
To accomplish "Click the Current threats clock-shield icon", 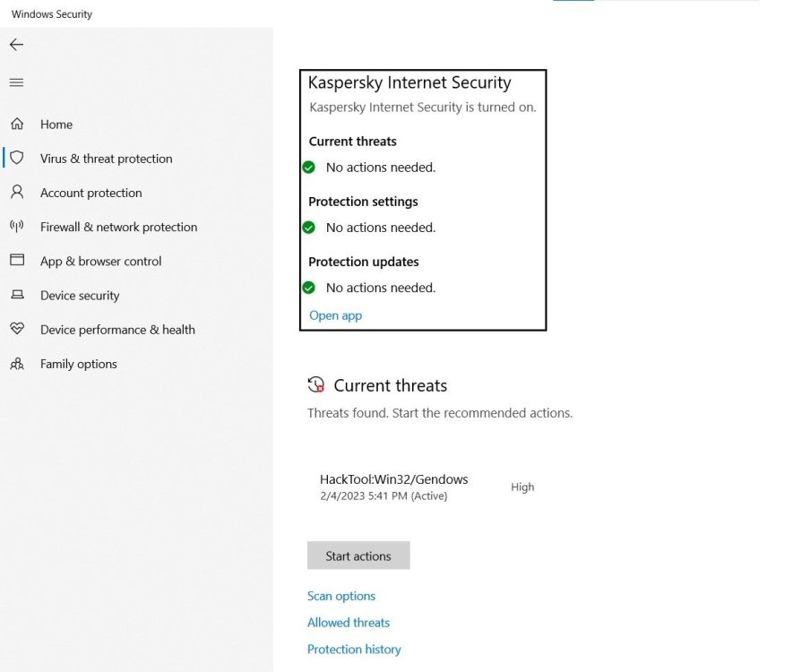I will pos(315,385).
